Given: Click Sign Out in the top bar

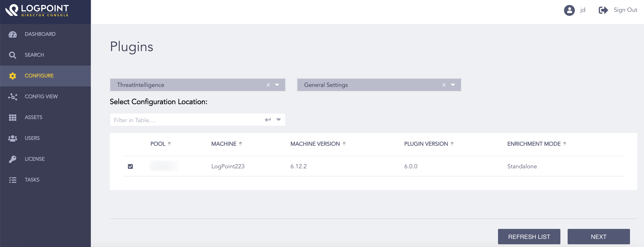Looking at the screenshot, I should click(625, 10).
